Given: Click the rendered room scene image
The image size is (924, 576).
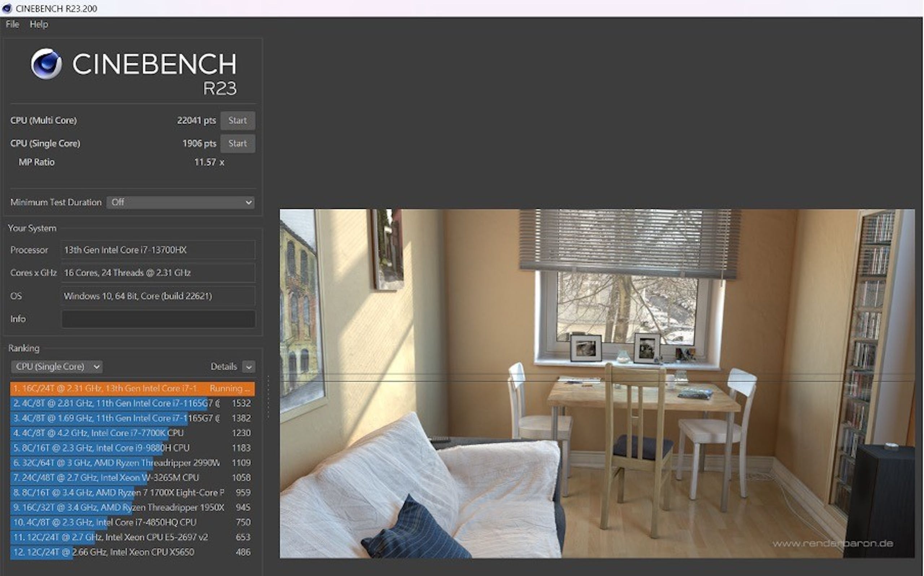Looking at the screenshot, I should coord(597,384).
